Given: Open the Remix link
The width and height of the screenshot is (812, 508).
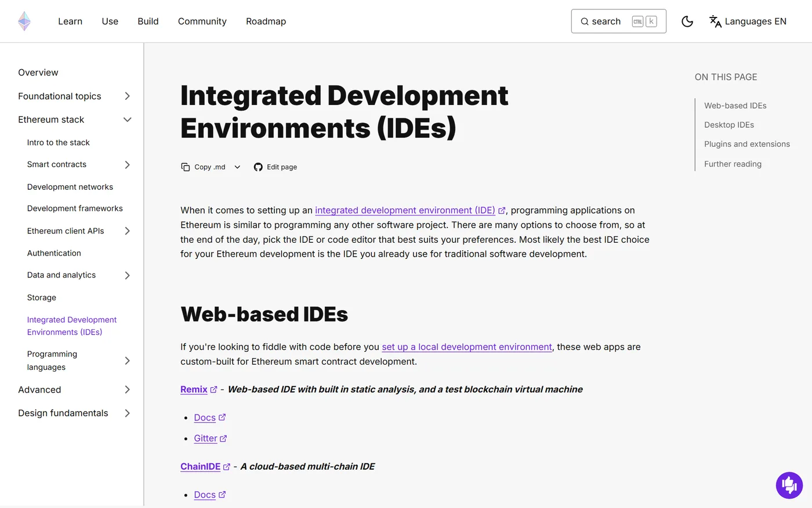Looking at the screenshot, I should click(194, 390).
